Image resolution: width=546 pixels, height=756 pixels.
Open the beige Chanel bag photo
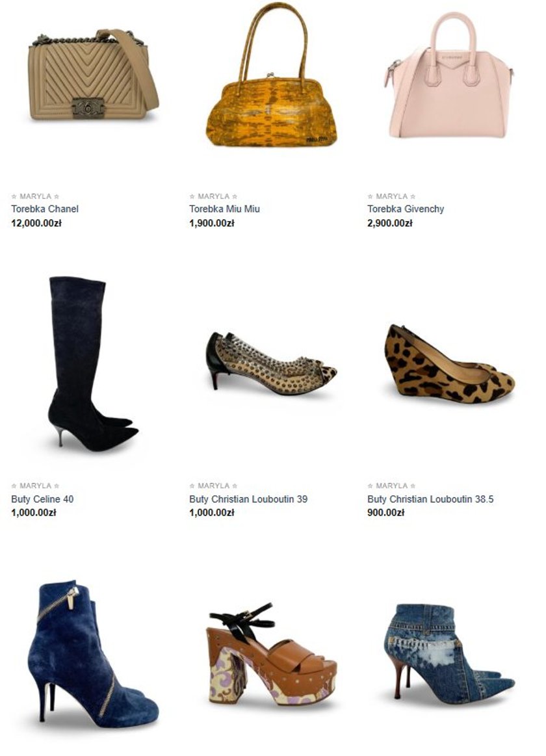[x=94, y=74]
